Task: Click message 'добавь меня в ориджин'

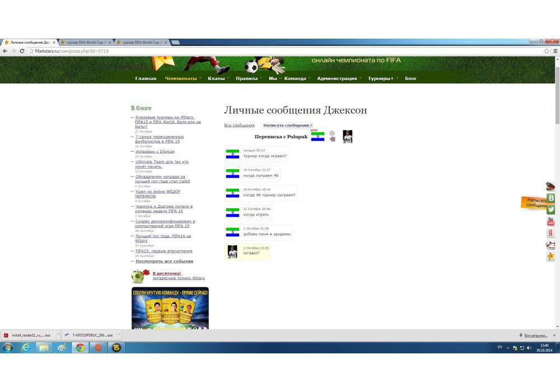Action: tap(267, 234)
